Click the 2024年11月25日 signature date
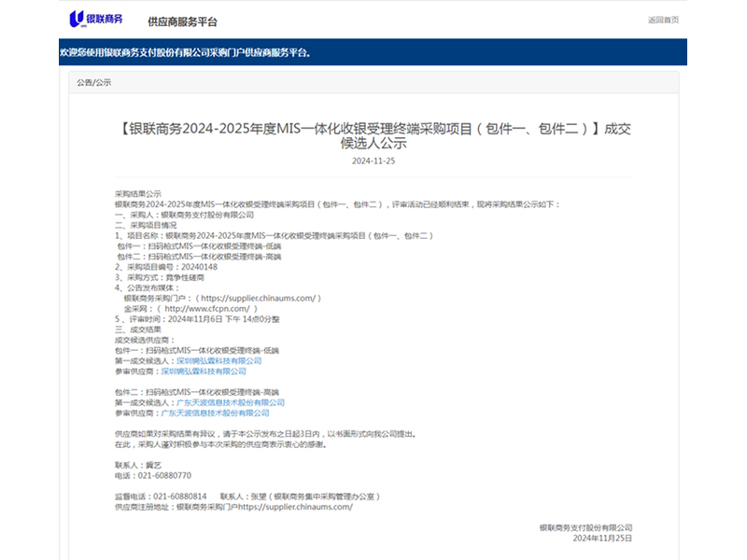The image size is (747, 560). pyautogui.click(x=602, y=539)
